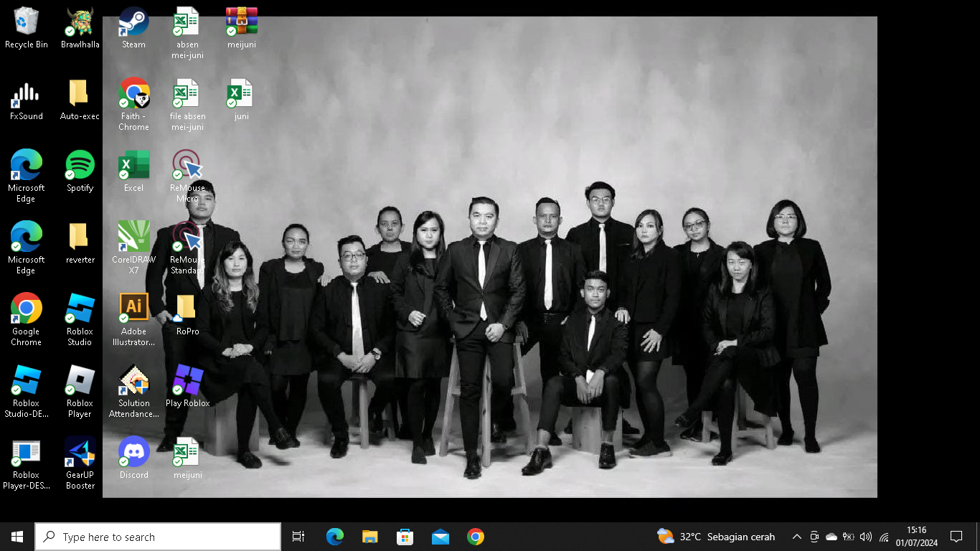The height and width of the screenshot is (551, 980).
Task: Click the Roblox Player desktop icon
Action: 80,392
